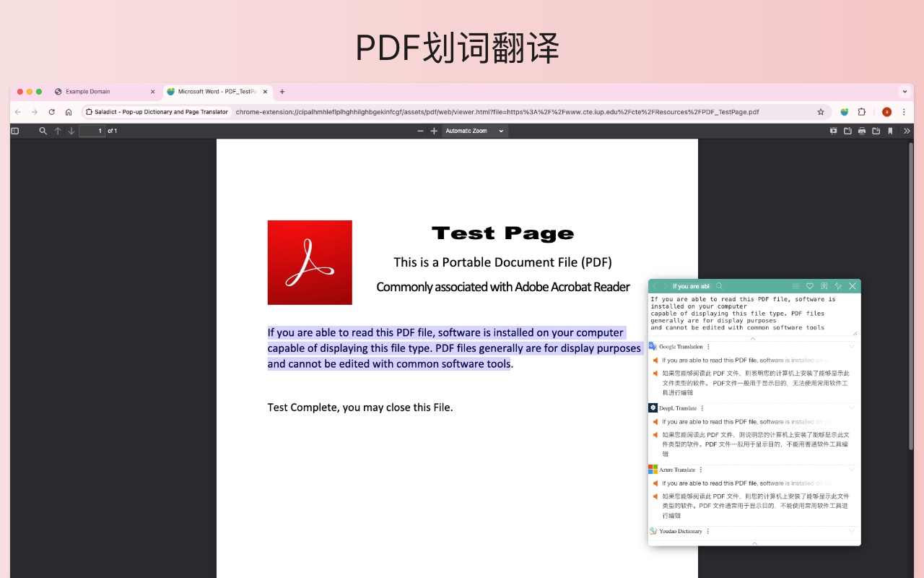Open the Saladict panel menu

(x=796, y=285)
